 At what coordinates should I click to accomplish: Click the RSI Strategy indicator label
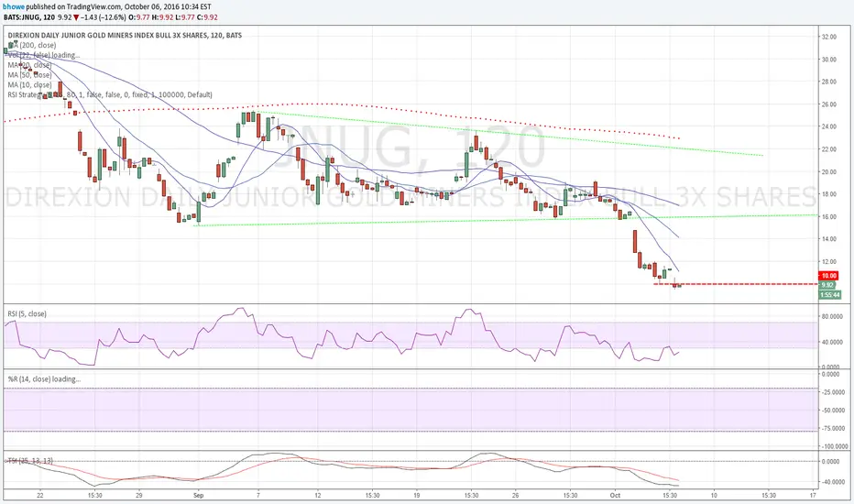[110, 94]
